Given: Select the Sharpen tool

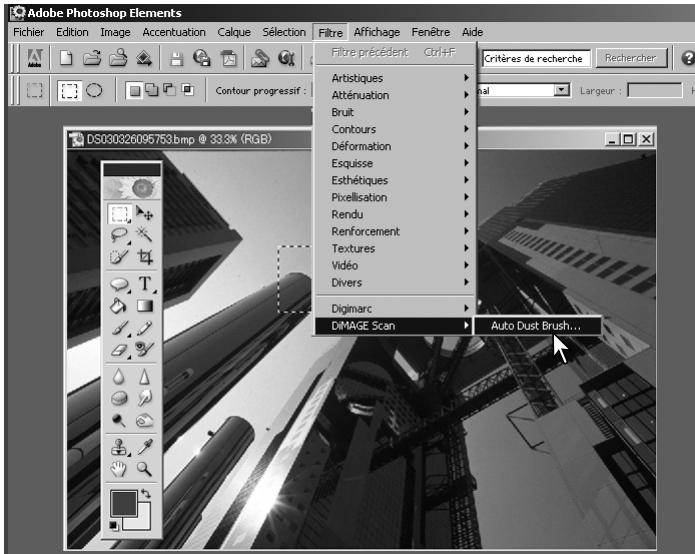Looking at the screenshot, I should tap(144, 377).
